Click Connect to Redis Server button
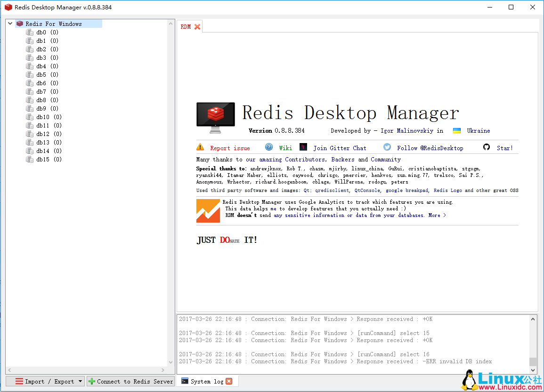 point(131,382)
